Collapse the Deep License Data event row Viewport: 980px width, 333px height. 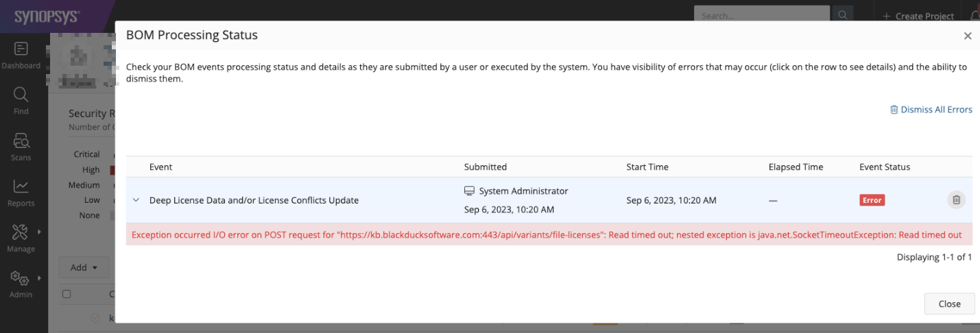(x=136, y=200)
